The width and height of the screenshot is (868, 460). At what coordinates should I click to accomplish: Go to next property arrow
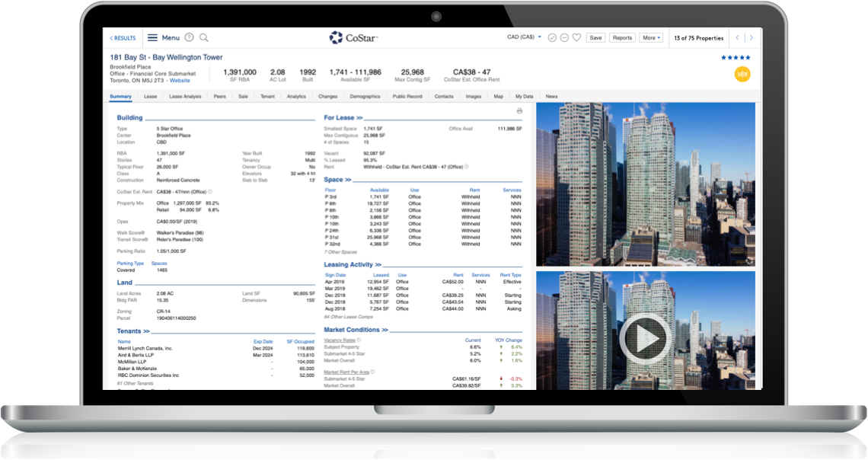[x=752, y=37]
